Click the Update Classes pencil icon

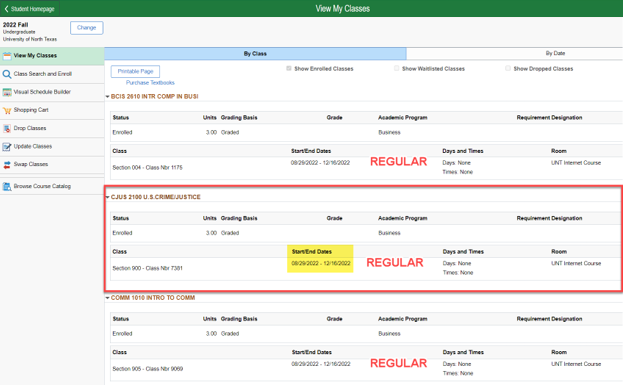point(7,147)
